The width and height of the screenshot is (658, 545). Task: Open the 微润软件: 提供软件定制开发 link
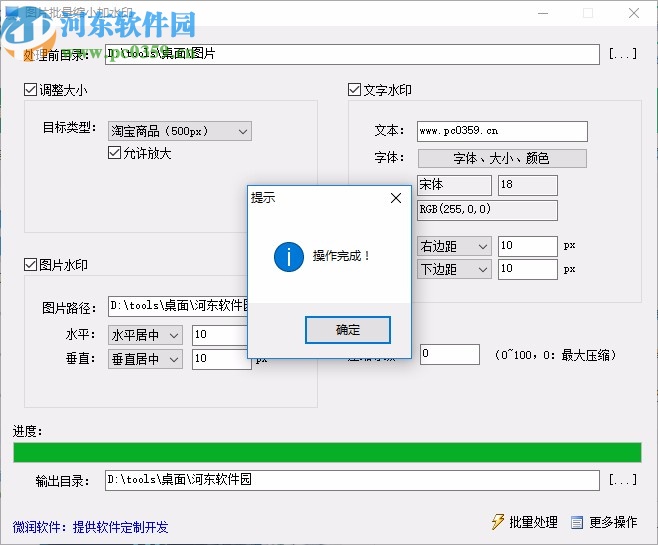coord(91,527)
